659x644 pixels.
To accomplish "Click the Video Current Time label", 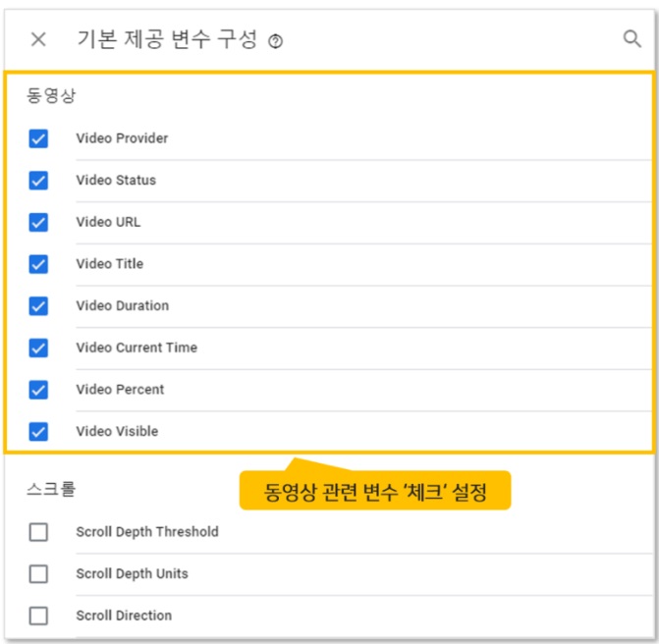I will (x=137, y=348).
